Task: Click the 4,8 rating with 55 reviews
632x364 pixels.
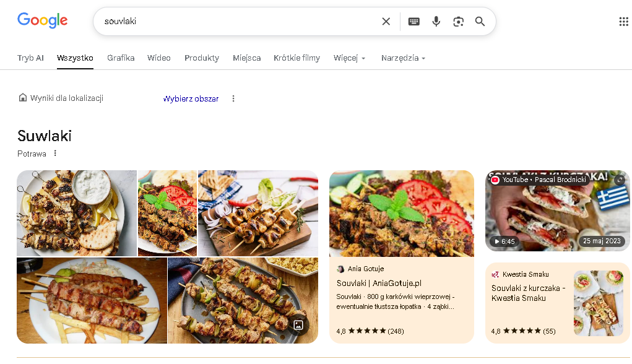Action: click(x=523, y=331)
